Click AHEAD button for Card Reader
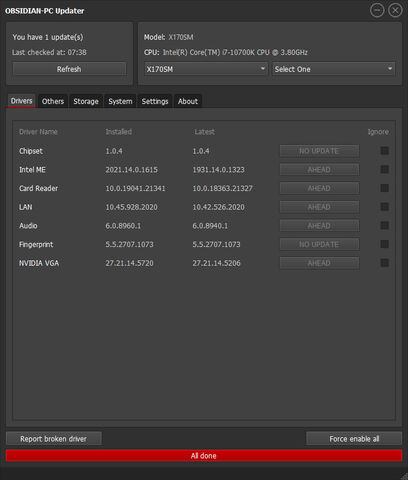This screenshot has height=480, width=408. [x=319, y=188]
